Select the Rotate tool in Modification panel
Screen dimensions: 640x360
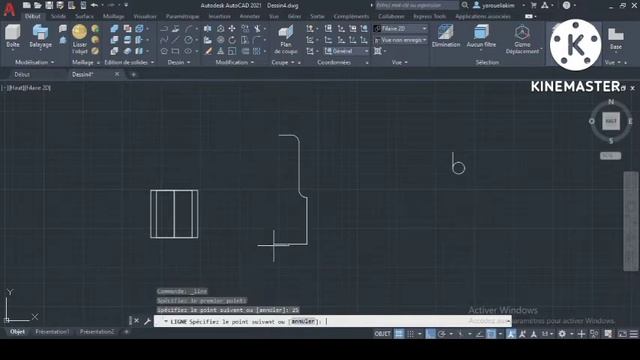pyautogui.click(x=232, y=40)
